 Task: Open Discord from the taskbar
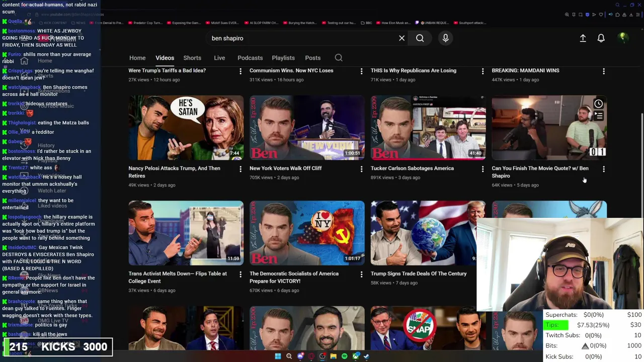[x=300, y=356]
